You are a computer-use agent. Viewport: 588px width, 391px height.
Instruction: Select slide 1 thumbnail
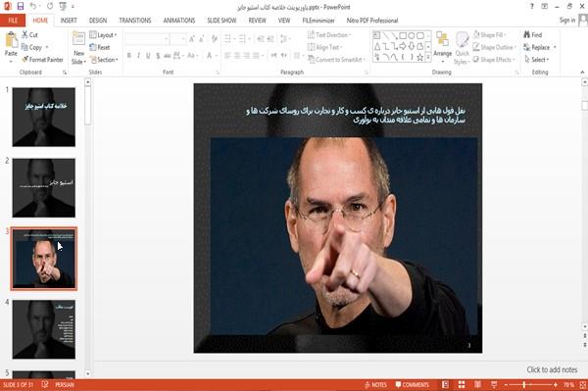pos(44,117)
